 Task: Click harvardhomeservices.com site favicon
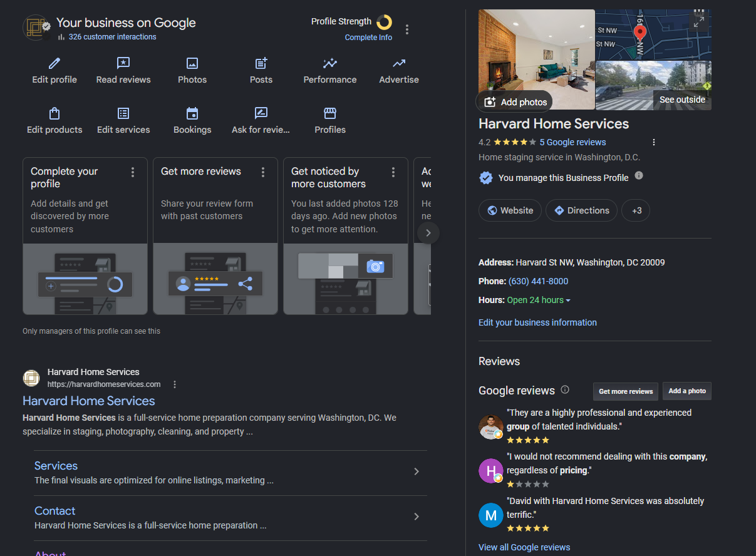31,378
